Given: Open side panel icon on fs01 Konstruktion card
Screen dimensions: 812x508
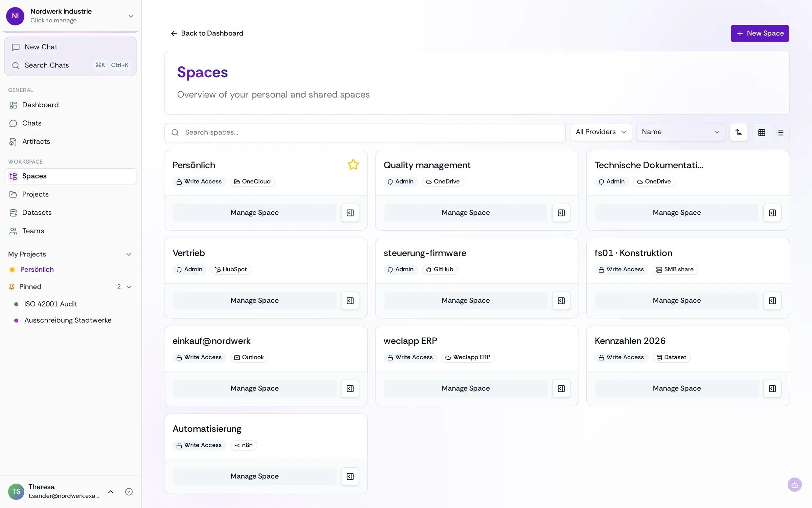Looking at the screenshot, I should click(x=772, y=300).
